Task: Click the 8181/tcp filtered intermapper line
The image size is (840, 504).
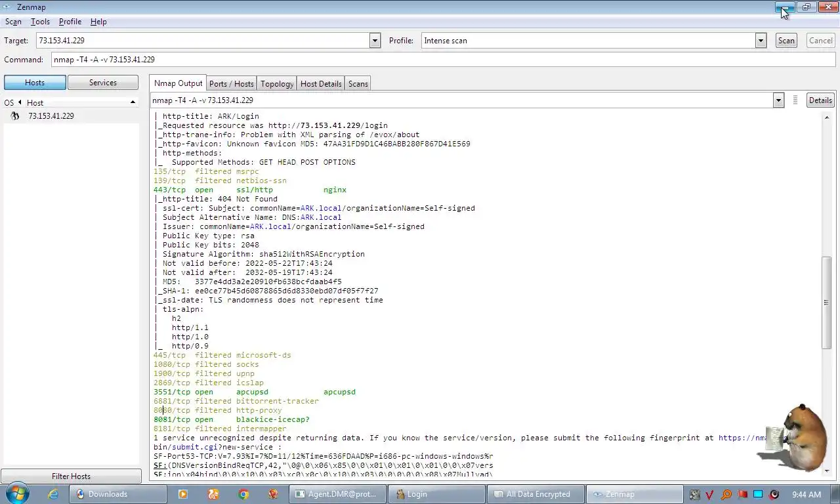Action: point(220,429)
